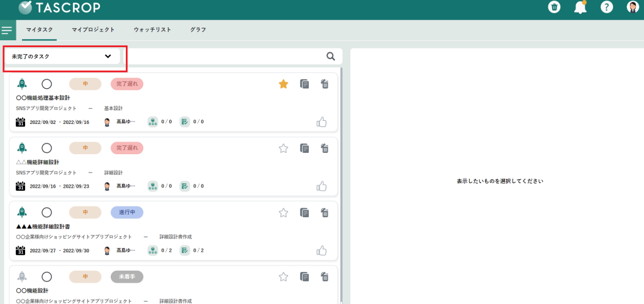Click assignee avatar on ○○機能処理基本設計 task
Viewport: 644px width, 304px height.
tap(107, 122)
